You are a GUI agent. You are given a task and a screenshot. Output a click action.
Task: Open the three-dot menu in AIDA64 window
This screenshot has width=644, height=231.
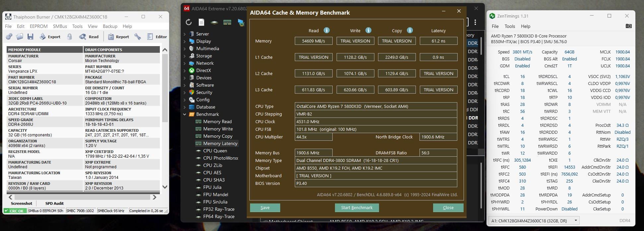coord(475,22)
